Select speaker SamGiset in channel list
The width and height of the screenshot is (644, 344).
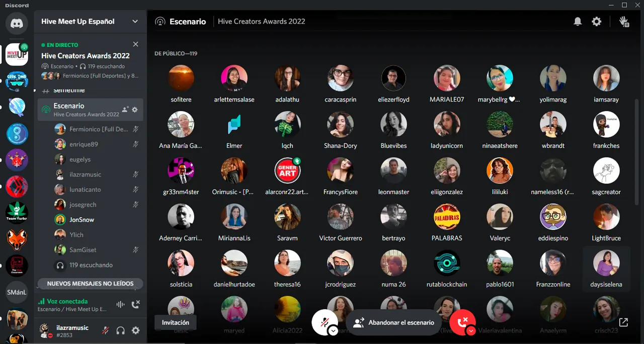pos(97,250)
